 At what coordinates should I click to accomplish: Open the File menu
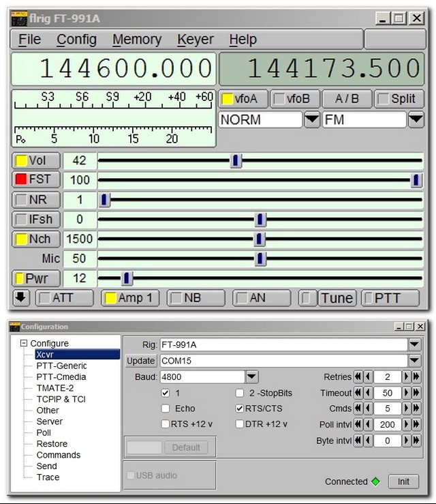pyautogui.click(x=29, y=40)
